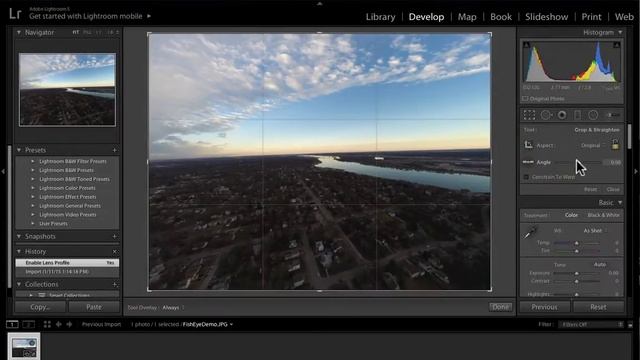
Task: Switch to the Print module
Action: [x=591, y=17]
